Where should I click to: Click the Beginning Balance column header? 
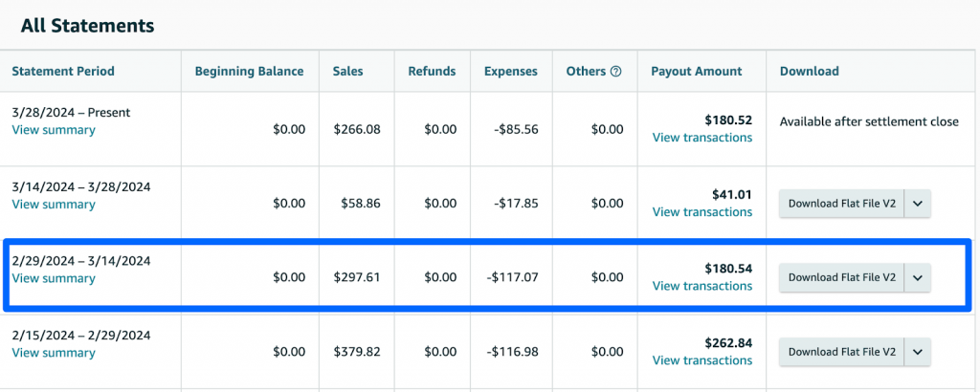(249, 72)
